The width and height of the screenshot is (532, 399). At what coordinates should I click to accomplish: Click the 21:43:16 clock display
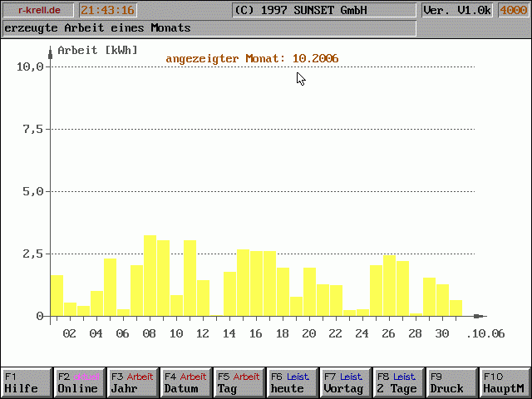point(107,10)
